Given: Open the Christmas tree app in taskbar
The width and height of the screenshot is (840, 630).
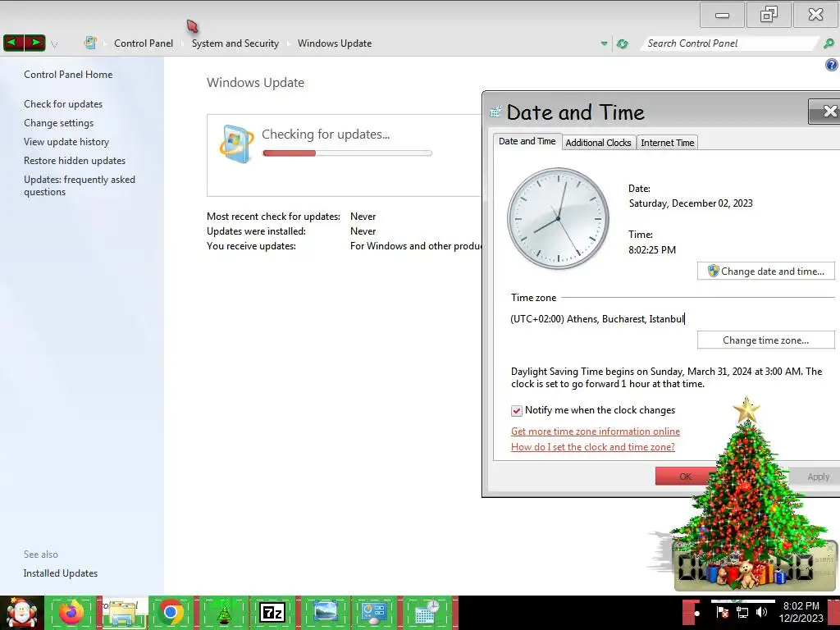Looking at the screenshot, I should 223,612.
